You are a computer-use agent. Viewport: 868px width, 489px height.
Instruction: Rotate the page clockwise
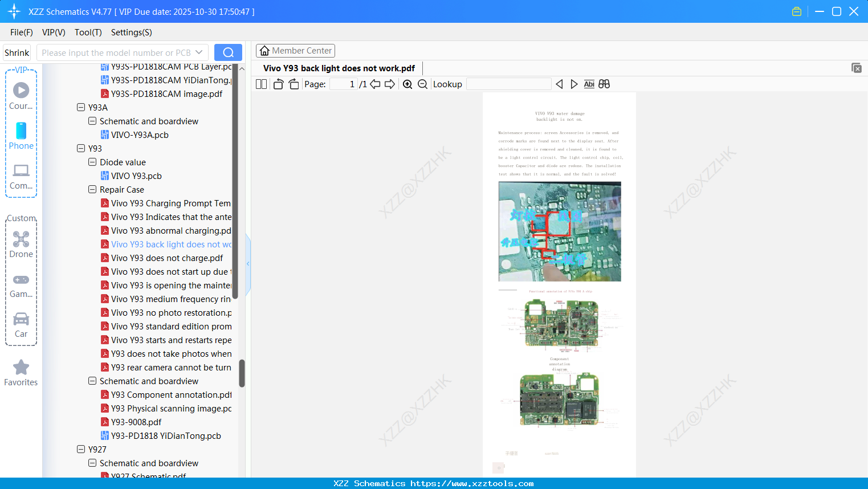(294, 84)
